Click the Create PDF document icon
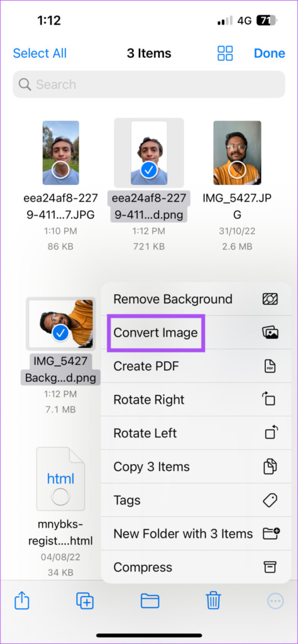Screen dimensions: 298x644 (270, 366)
